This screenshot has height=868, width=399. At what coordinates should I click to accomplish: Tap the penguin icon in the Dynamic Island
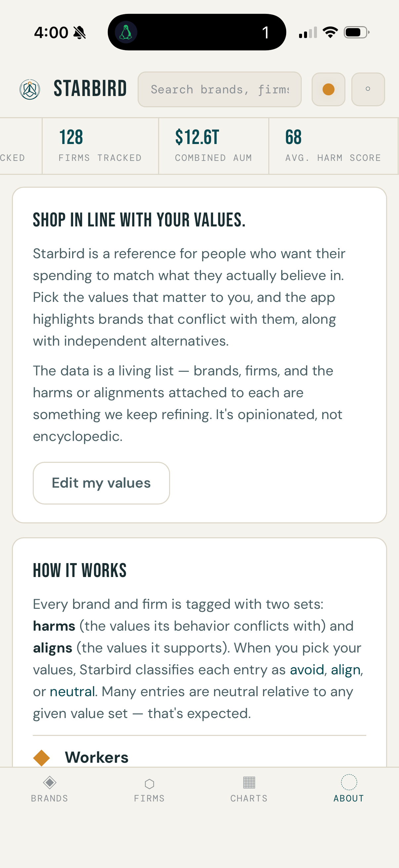pyautogui.click(x=126, y=32)
